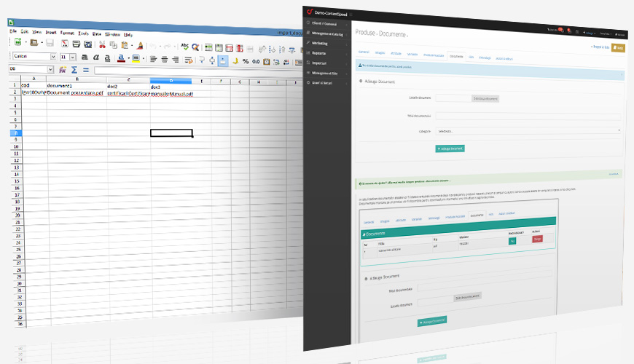Expand the Management Site sidebar item

tap(327, 73)
